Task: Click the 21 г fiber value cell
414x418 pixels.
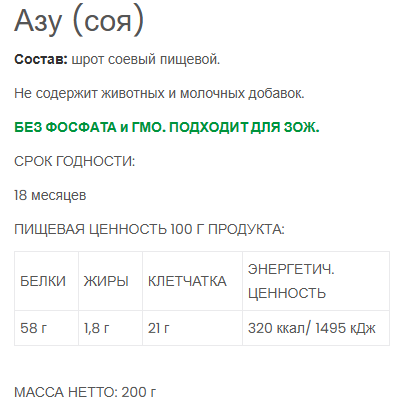Action: point(192,328)
